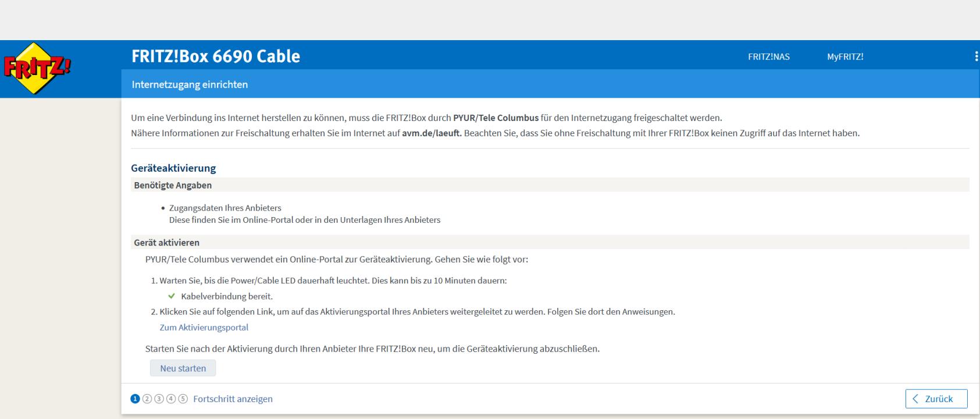
Task: Select step 4 progress circle
Action: pyautogui.click(x=171, y=399)
